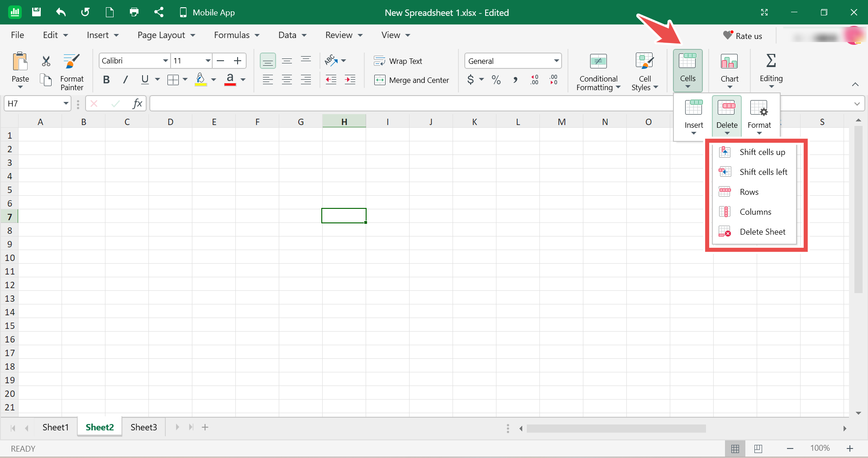Open the font name dropdown

point(165,61)
